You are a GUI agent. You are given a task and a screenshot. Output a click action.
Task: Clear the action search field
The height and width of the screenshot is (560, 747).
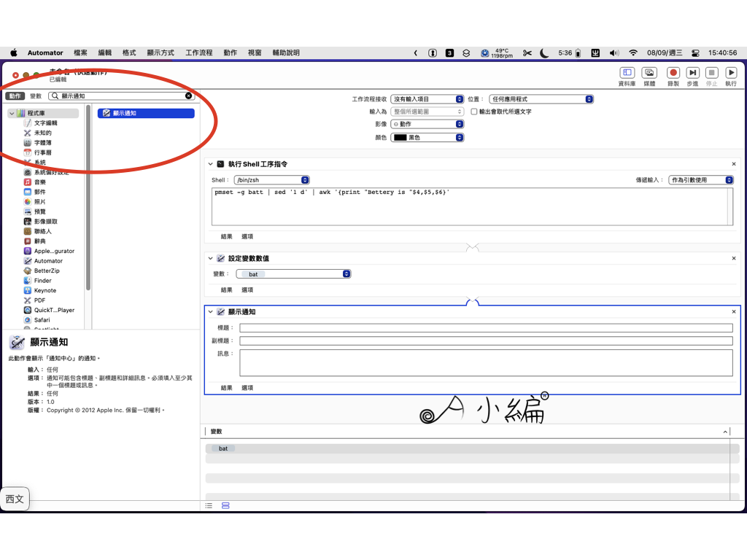tap(189, 96)
